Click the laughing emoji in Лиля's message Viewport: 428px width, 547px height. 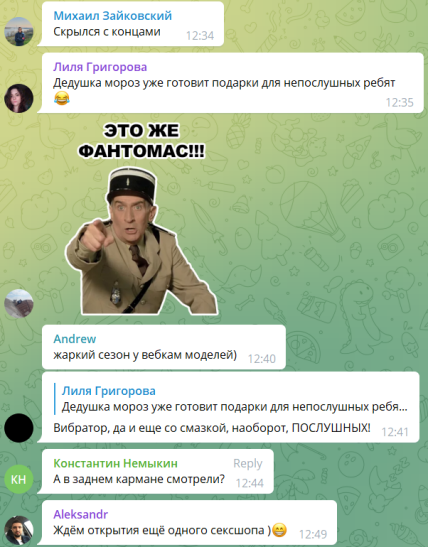61,98
